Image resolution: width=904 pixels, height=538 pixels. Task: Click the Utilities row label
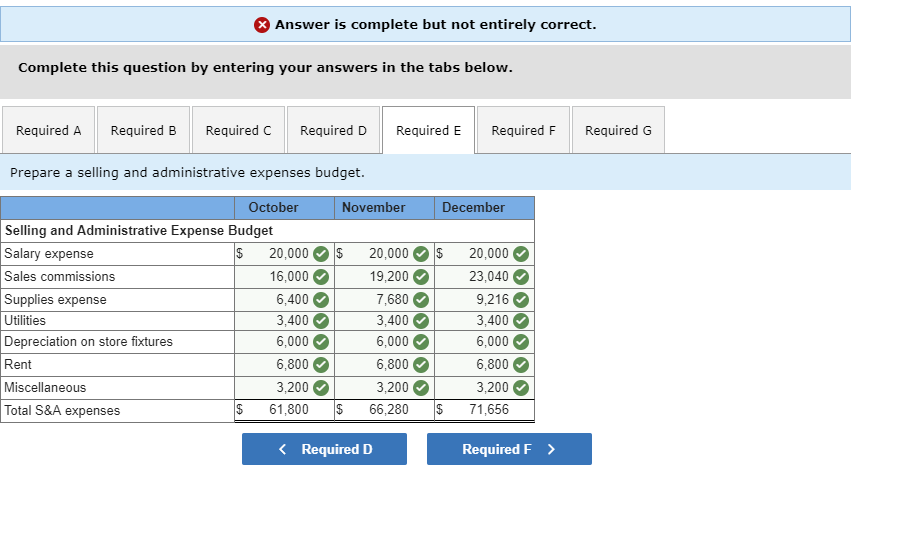[x=25, y=321]
